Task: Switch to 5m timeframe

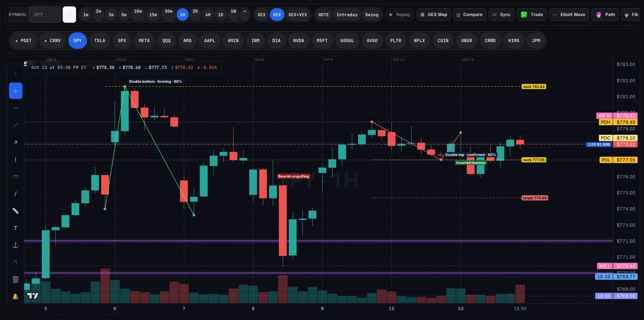Action: tap(124, 15)
